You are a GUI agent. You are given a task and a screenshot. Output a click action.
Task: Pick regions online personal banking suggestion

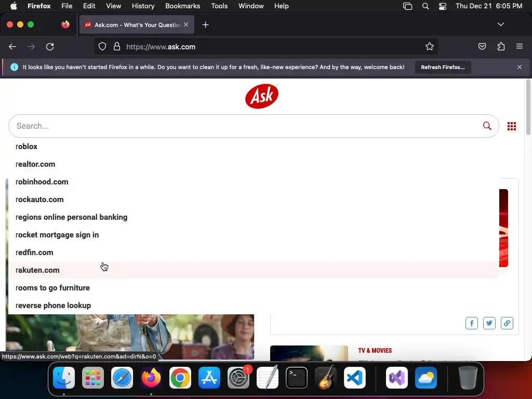coord(254,217)
